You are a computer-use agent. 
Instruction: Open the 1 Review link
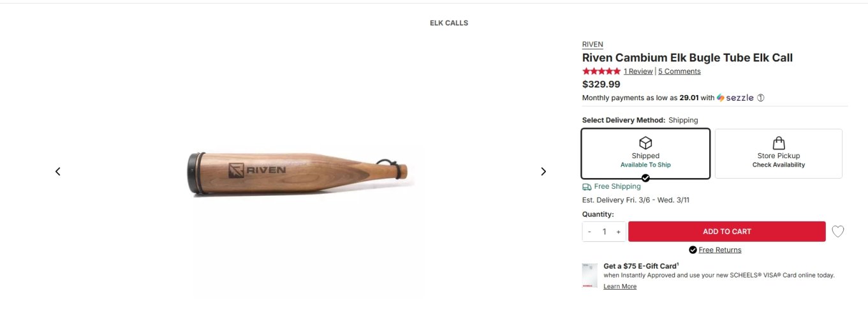638,71
